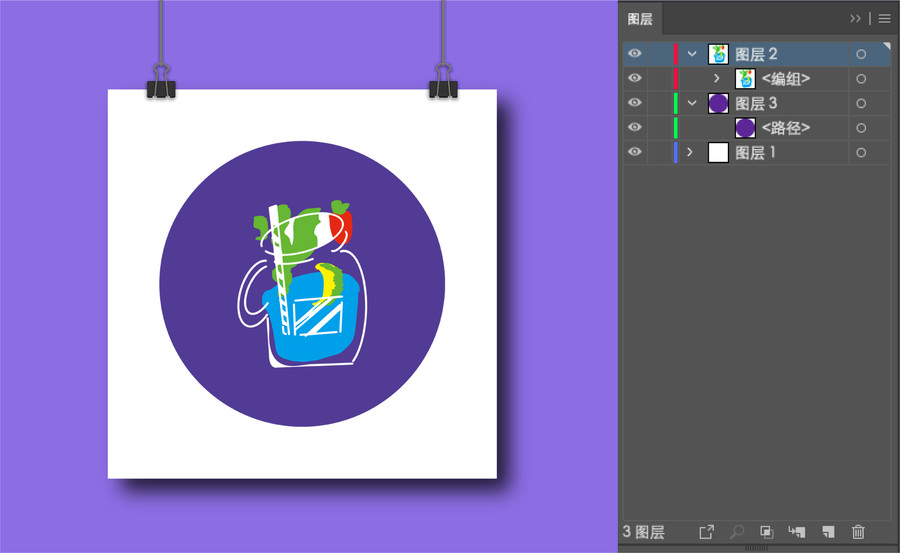Select the 图层 2 thumbnail
Image resolution: width=900 pixels, height=553 pixels.
[x=718, y=54]
